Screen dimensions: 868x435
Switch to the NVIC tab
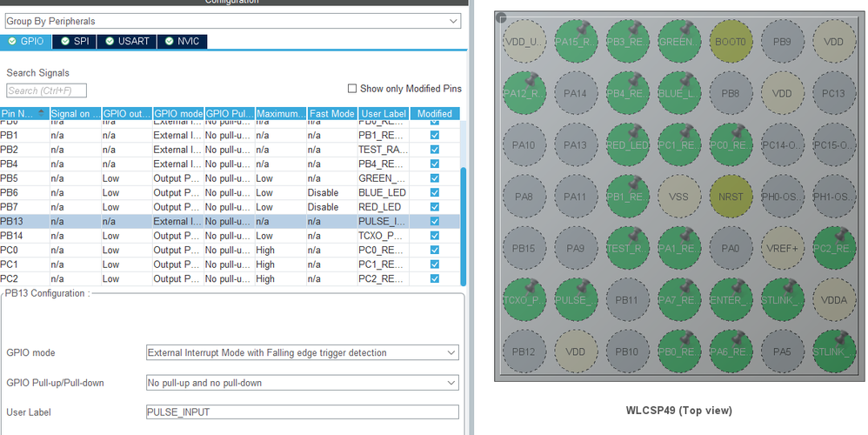tap(182, 42)
